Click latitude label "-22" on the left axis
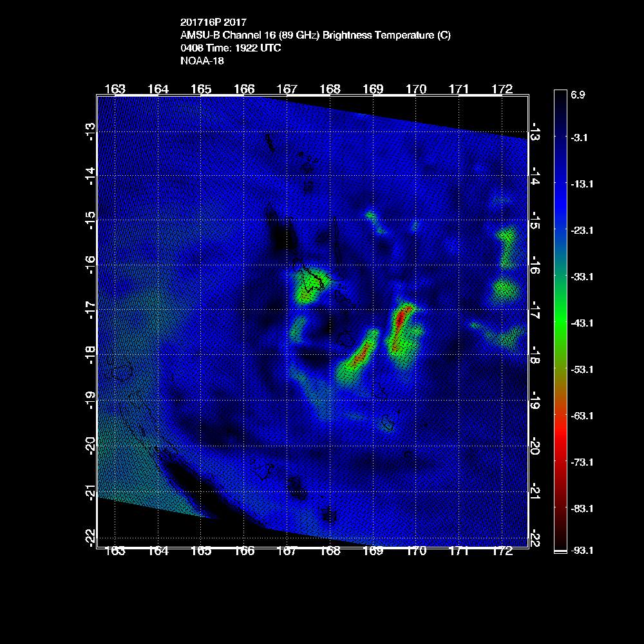644x644 pixels. click(x=90, y=538)
